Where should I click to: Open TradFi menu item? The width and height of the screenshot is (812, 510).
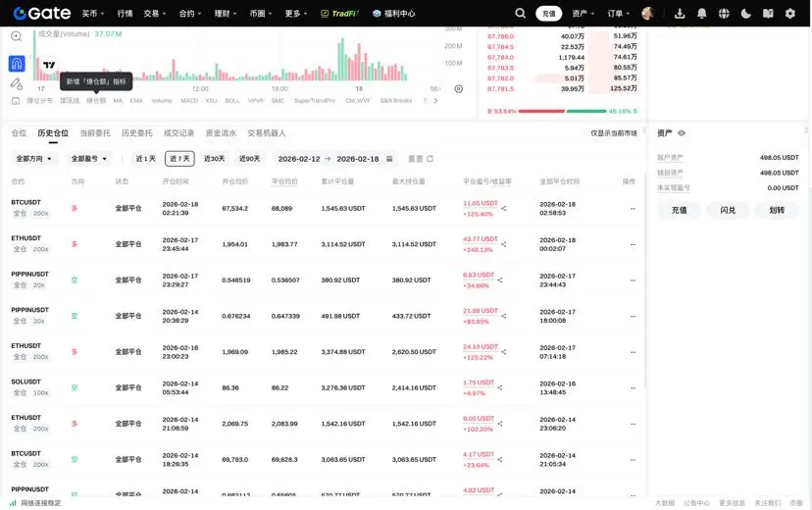(339, 14)
